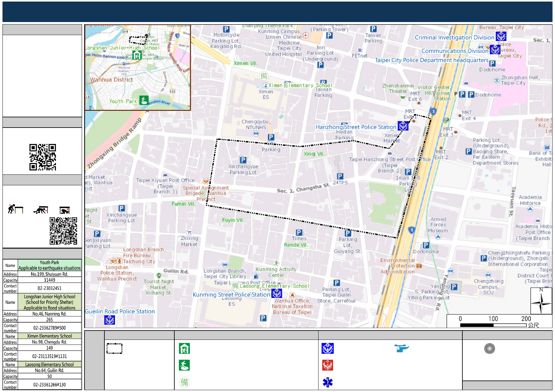
Task: Click the Youth Park evacuation icon in inset map
Action: pos(144,100)
